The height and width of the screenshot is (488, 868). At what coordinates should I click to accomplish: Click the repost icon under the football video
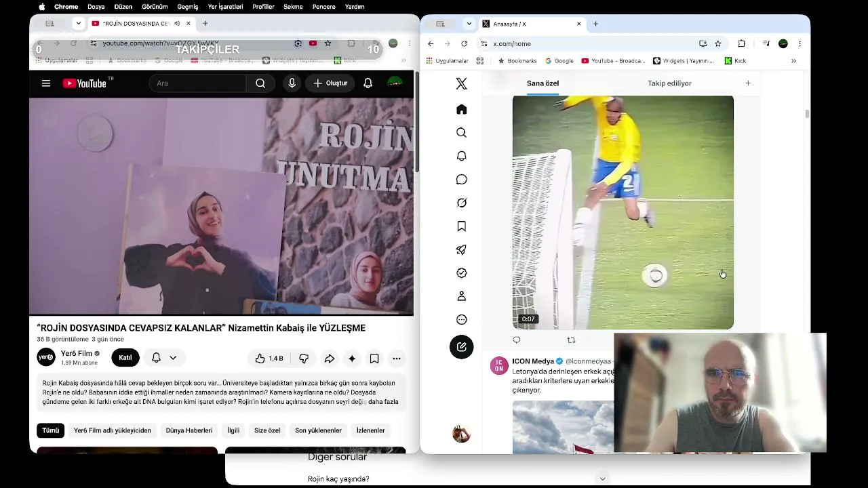[x=571, y=340]
